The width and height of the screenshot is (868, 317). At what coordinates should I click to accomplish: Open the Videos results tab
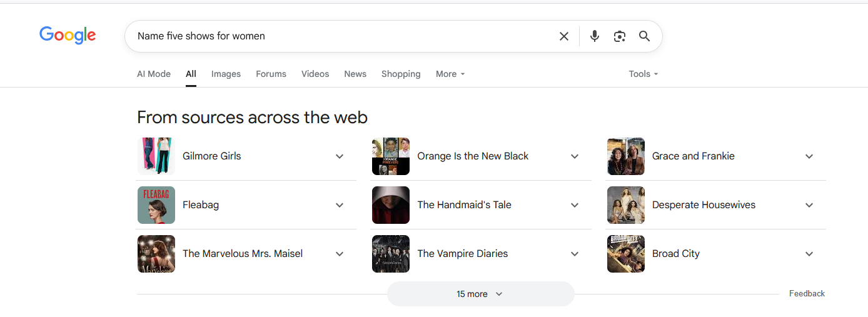click(x=315, y=74)
